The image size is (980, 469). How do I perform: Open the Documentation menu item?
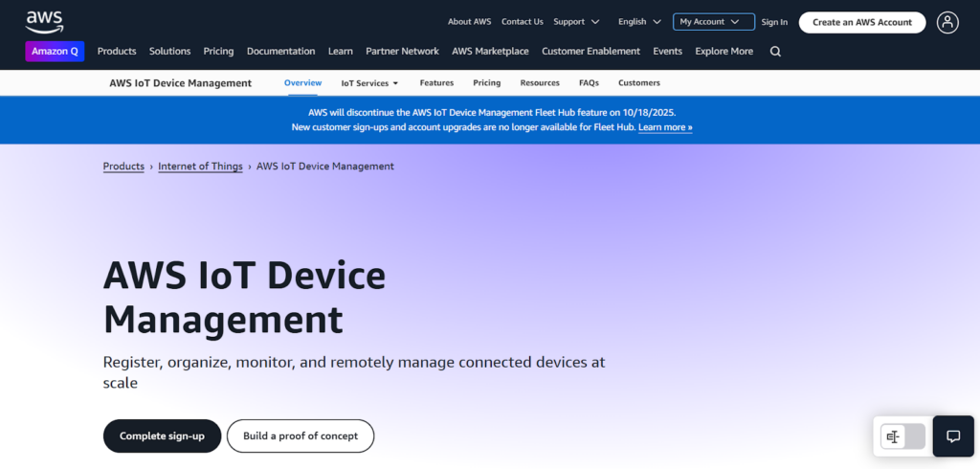pos(280,52)
